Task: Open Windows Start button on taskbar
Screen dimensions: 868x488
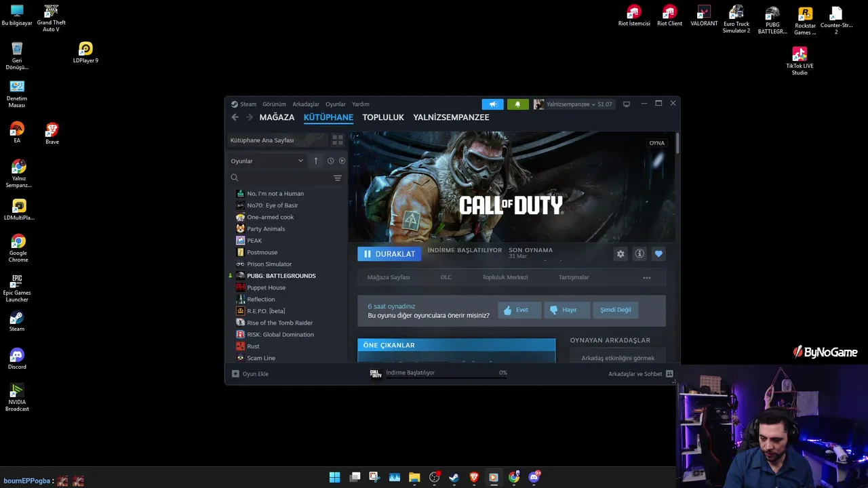Action: pyautogui.click(x=335, y=477)
